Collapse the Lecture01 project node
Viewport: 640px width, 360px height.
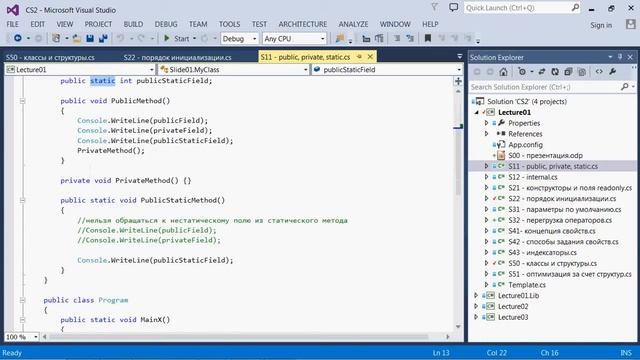(476, 112)
